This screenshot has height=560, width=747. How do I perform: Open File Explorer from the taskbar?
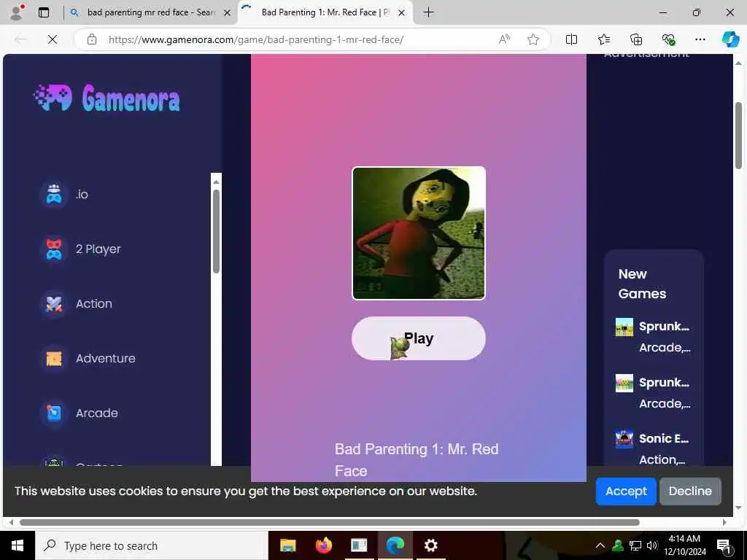coord(287,545)
